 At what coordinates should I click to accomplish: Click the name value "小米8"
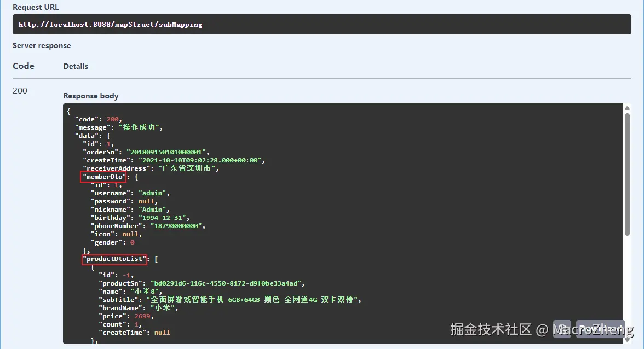click(x=145, y=292)
